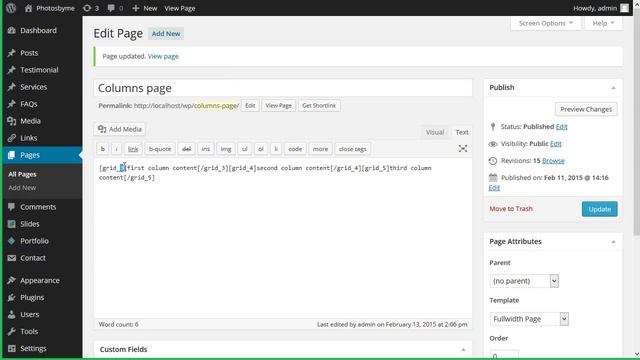Open Contact in the sidebar
This screenshot has height=360, width=640.
tap(33, 258)
